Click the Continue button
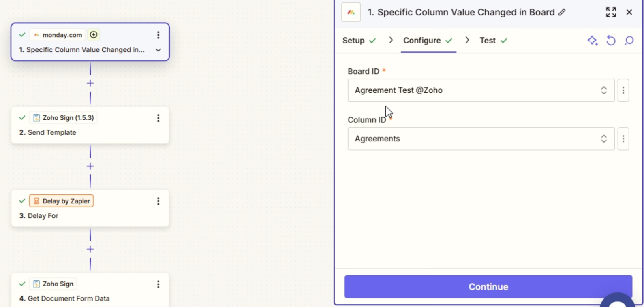 tap(488, 287)
